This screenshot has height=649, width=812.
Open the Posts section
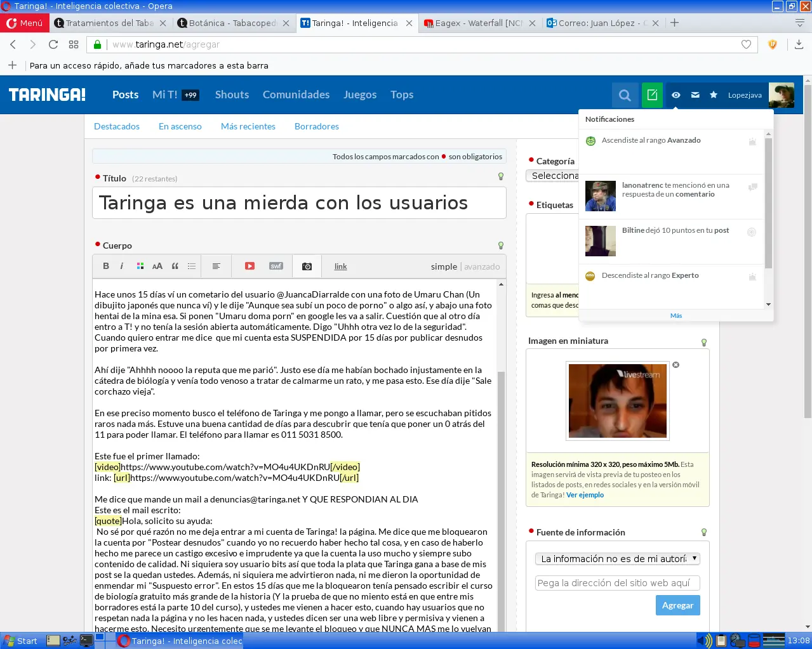[125, 95]
